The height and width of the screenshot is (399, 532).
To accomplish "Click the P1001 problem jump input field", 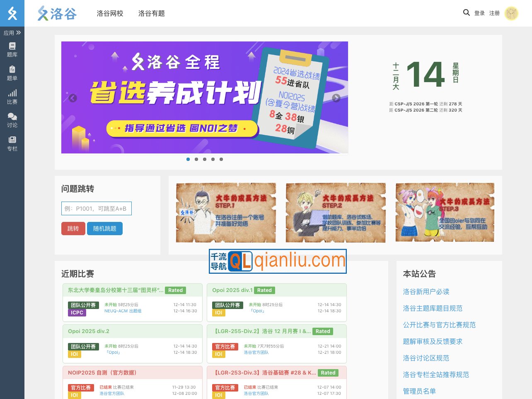I will point(97,208).
